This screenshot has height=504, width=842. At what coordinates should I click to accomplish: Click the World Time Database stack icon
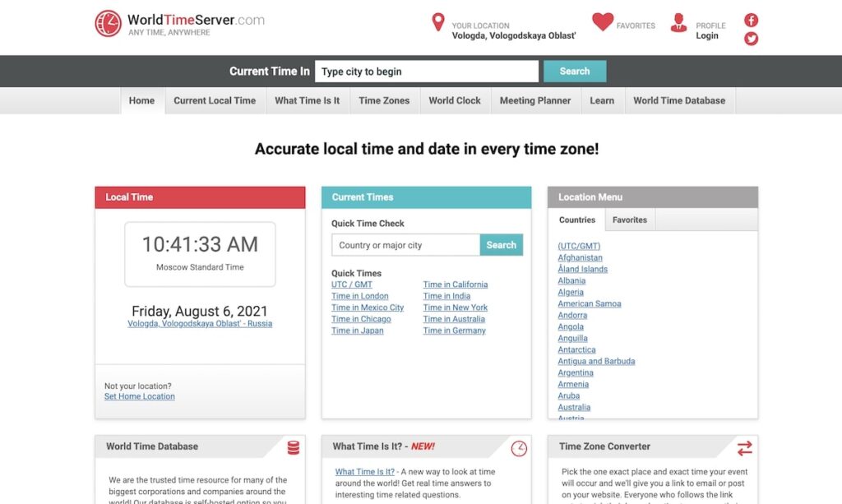point(294,447)
